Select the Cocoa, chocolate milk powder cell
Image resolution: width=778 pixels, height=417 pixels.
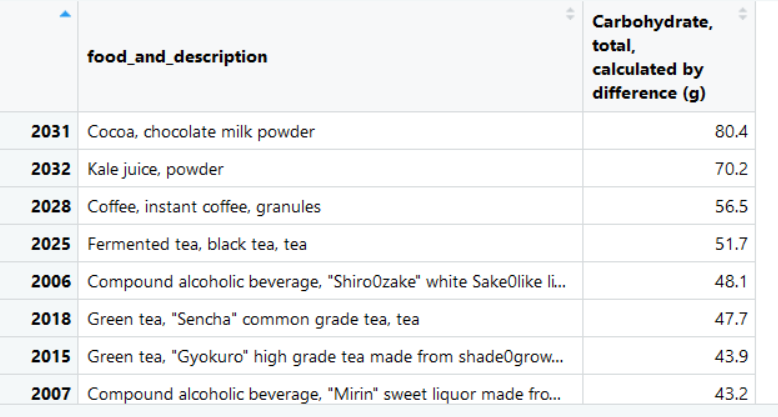(x=330, y=131)
